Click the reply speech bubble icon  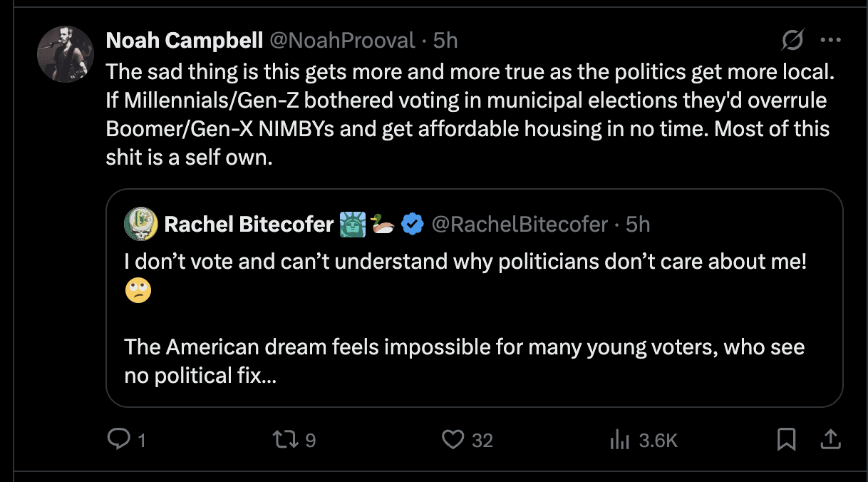pos(117,440)
